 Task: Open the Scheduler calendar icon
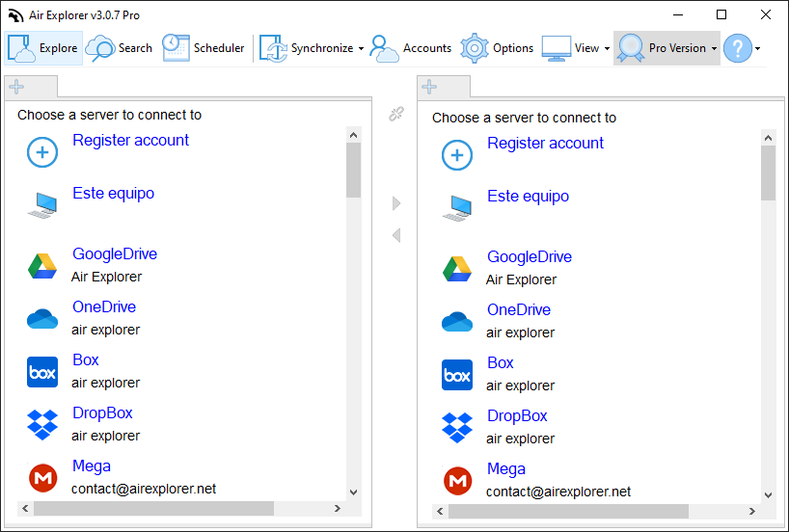click(x=176, y=48)
